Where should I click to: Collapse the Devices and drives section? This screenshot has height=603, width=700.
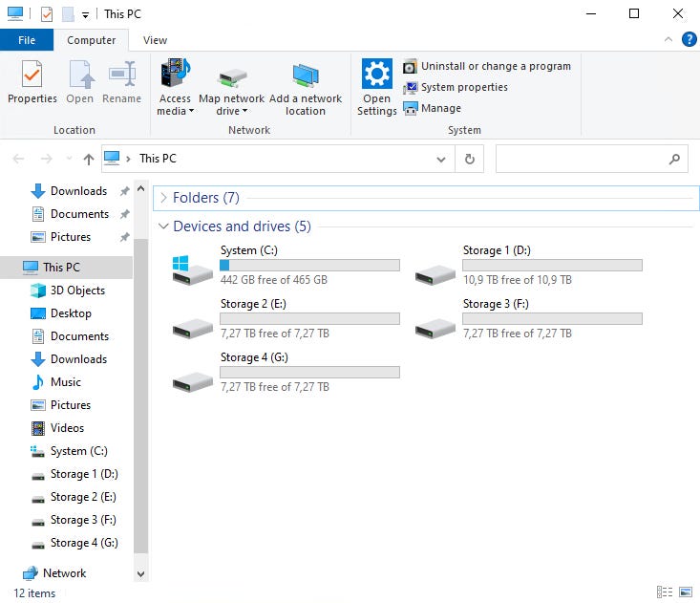163,226
